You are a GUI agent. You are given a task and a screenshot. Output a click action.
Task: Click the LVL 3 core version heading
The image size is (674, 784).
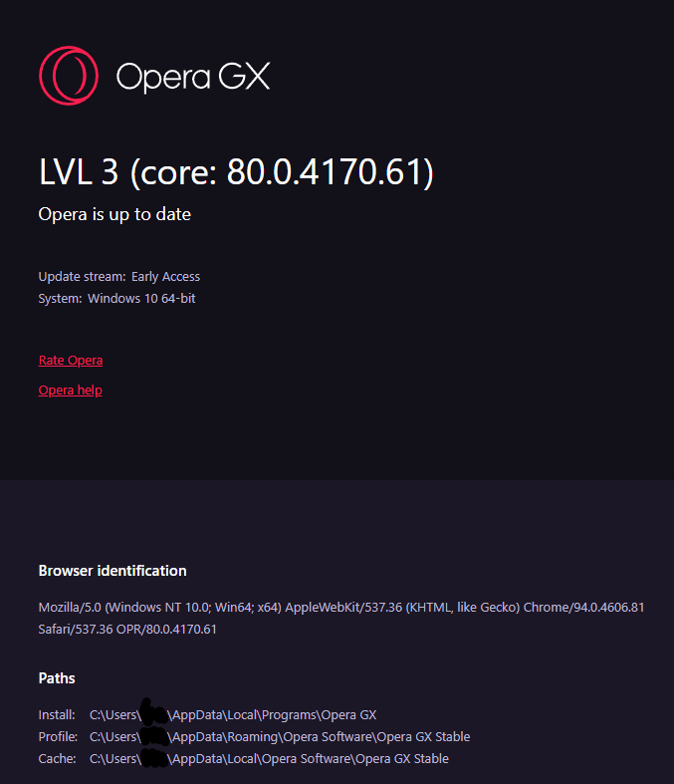(x=236, y=172)
